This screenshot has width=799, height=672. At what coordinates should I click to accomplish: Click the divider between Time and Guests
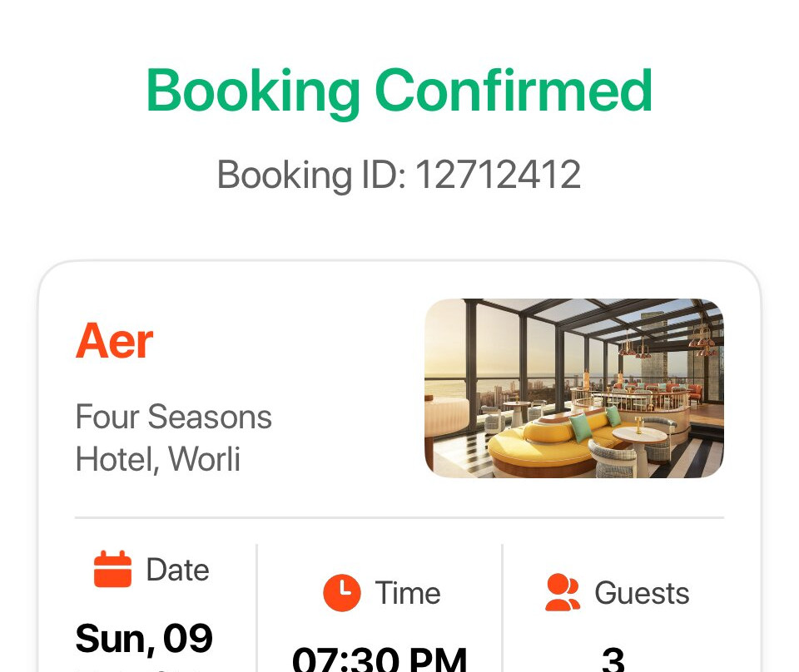(503, 607)
